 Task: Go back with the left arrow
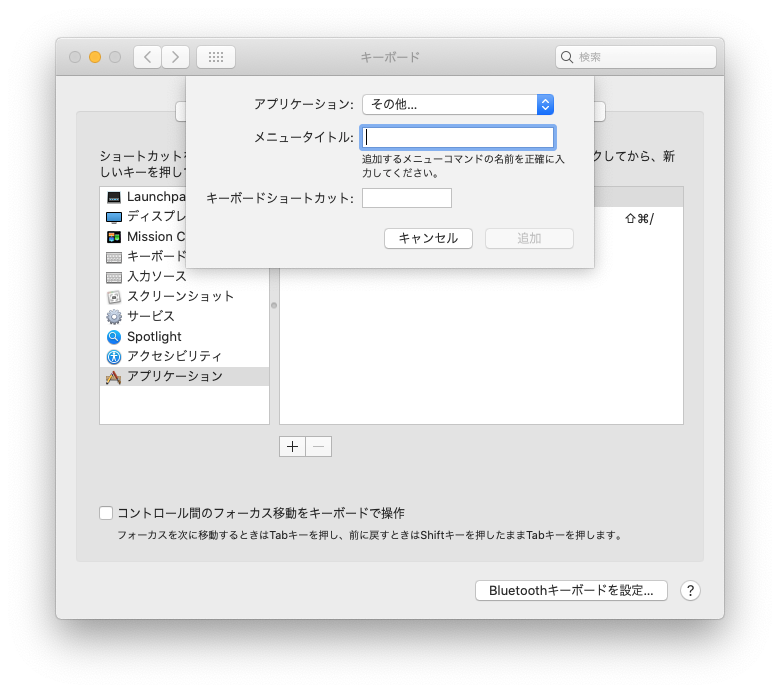(x=147, y=57)
